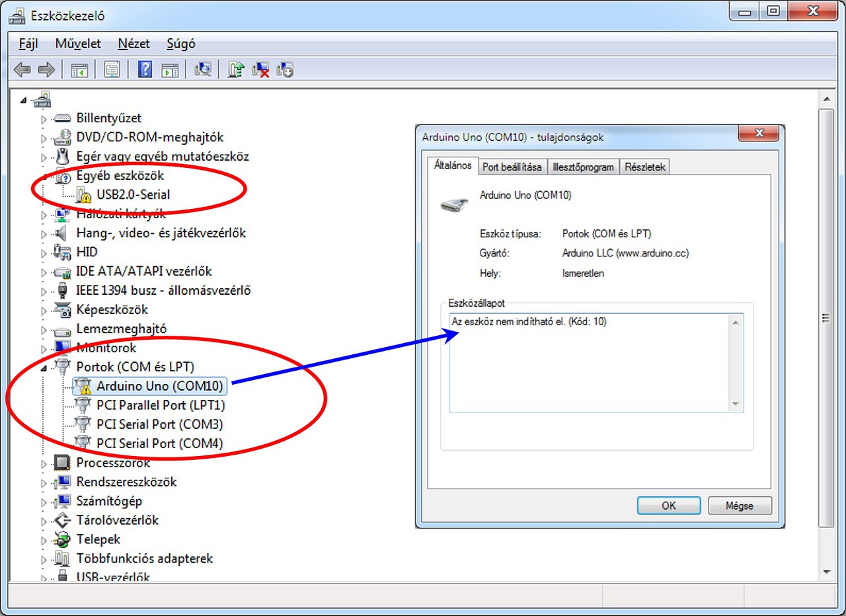This screenshot has width=846, height=616.
Task: Click the warning icon beside USB2.0-Serial
Action: click(x=83, y=195)
